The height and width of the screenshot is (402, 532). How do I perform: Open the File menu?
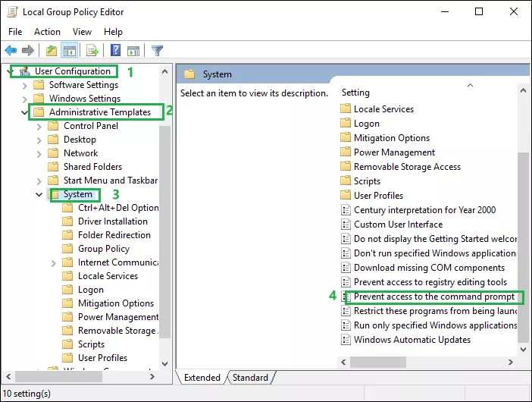point(15,32)
